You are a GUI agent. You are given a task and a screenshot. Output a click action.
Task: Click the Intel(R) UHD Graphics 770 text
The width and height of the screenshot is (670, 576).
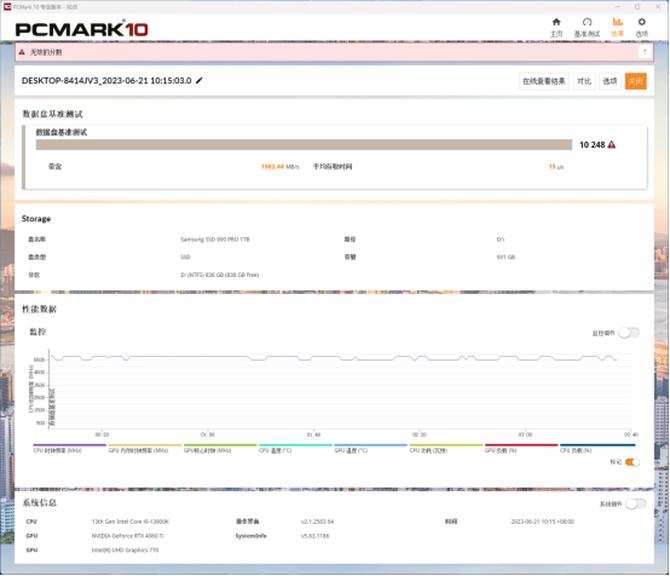pyautogui.click(x=125, y=550)
